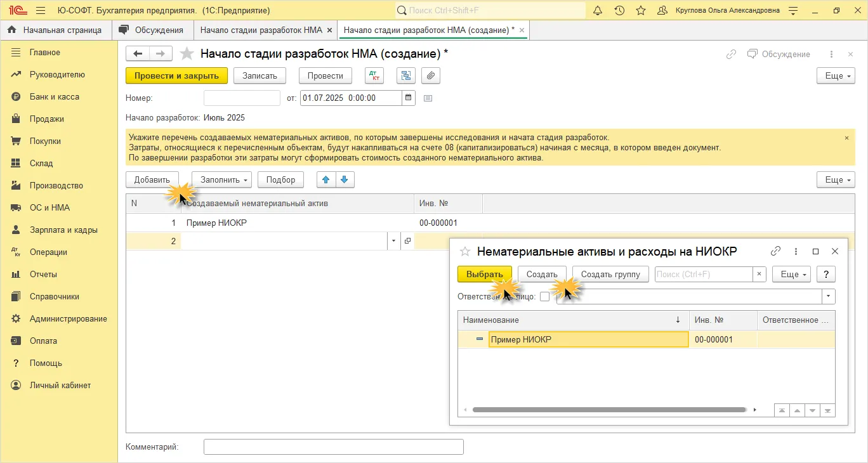Focus the dialog search box Поиск (Ctrl+F)

(704, 274)
